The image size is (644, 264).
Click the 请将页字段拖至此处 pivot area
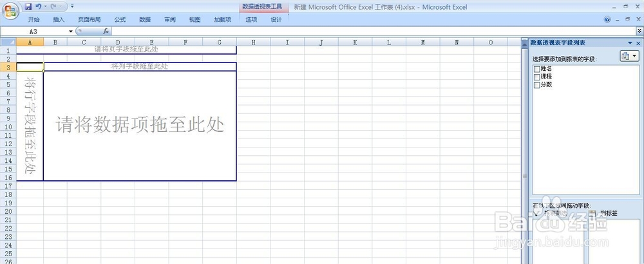pyautogui.click(x=126, y=50)
